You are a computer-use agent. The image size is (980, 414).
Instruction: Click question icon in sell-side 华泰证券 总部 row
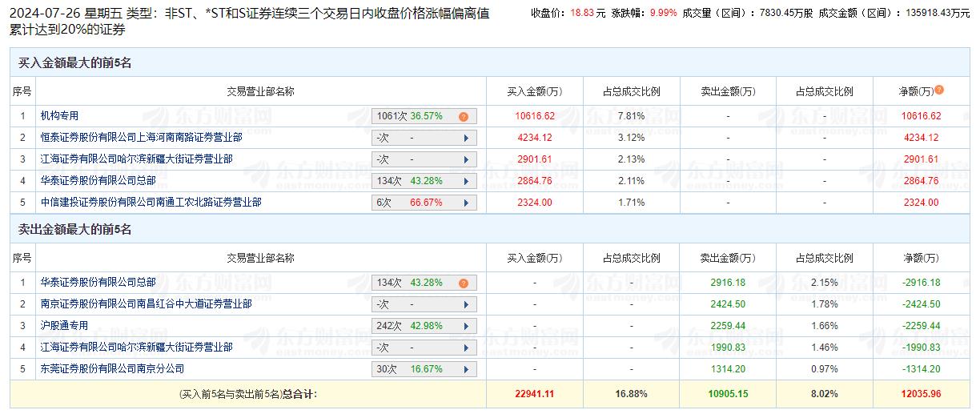tap(463, 283)
